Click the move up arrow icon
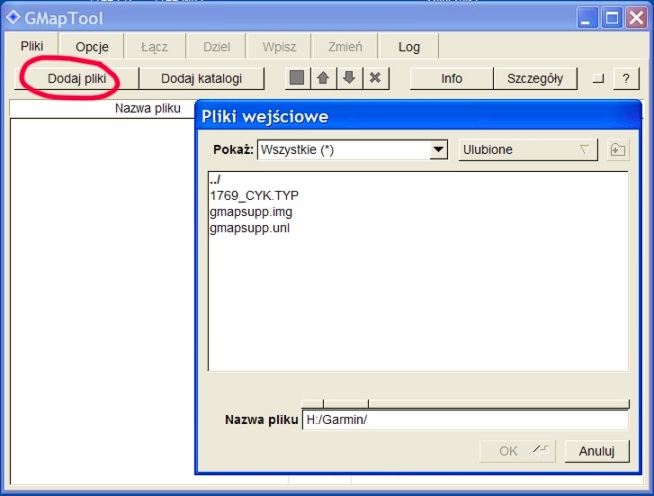This screenshot has height=496, width=654. (323, 78)
